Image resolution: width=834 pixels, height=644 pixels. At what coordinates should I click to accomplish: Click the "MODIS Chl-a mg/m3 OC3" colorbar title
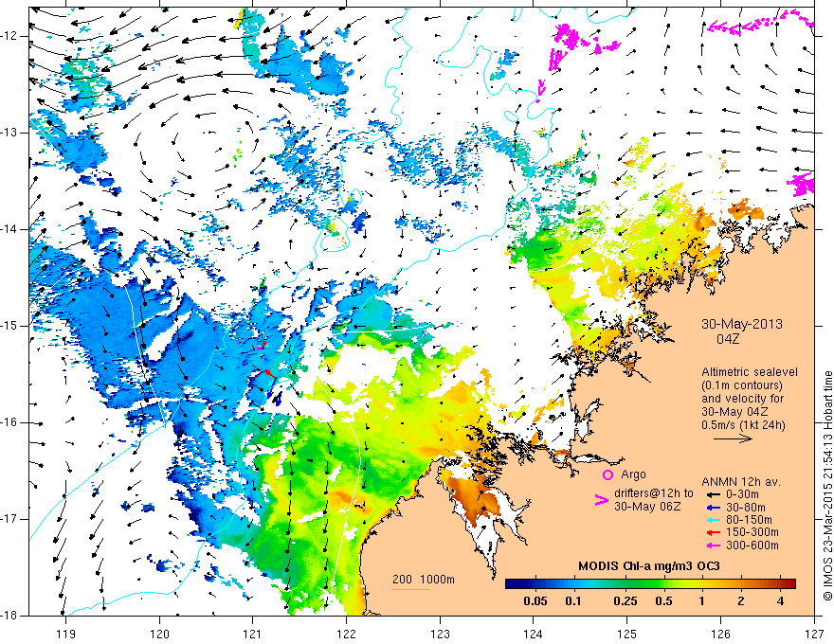click(x=649, y=566)
